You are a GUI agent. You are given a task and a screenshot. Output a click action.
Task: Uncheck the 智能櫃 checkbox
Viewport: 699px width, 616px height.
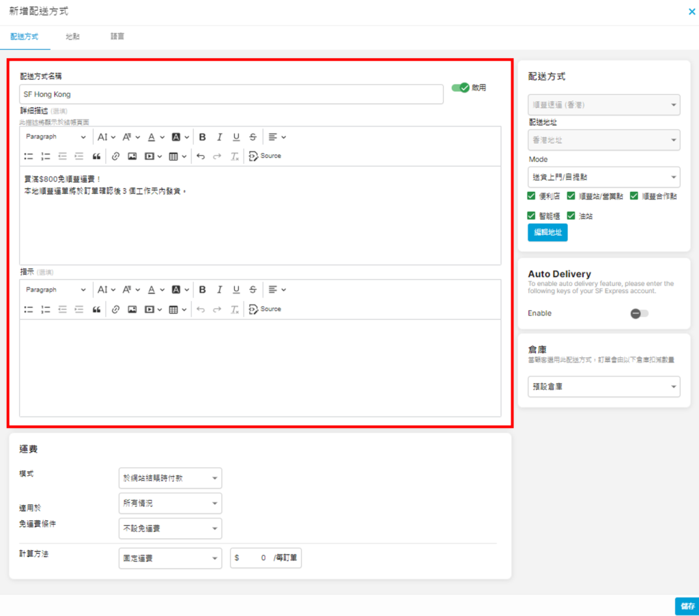[x=532, y=216]
